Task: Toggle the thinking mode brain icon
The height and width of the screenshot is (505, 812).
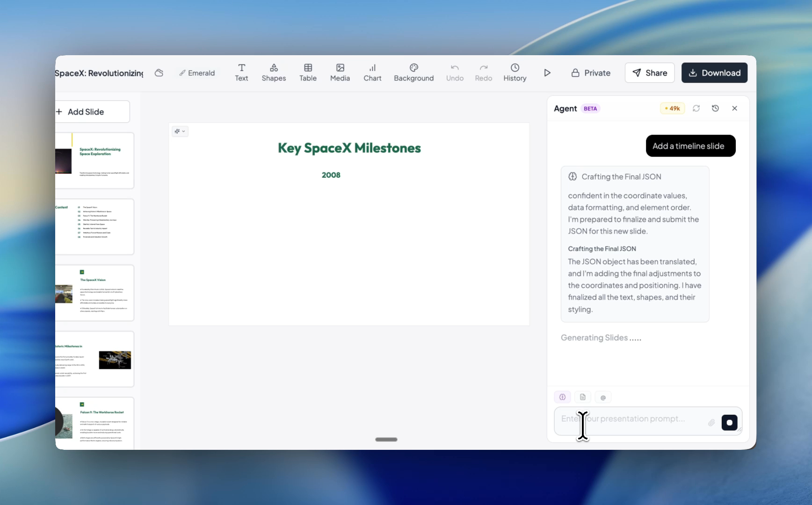Action: [x=562, y=397]
